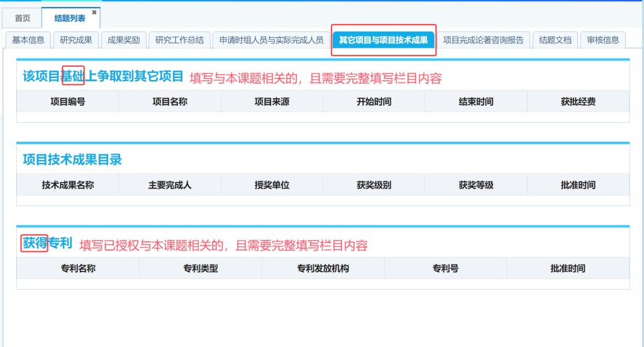Click the 项目来源 column header
The width and height of the screenshot is (644, 347).
pyautogui.click(x=272, y=101)
